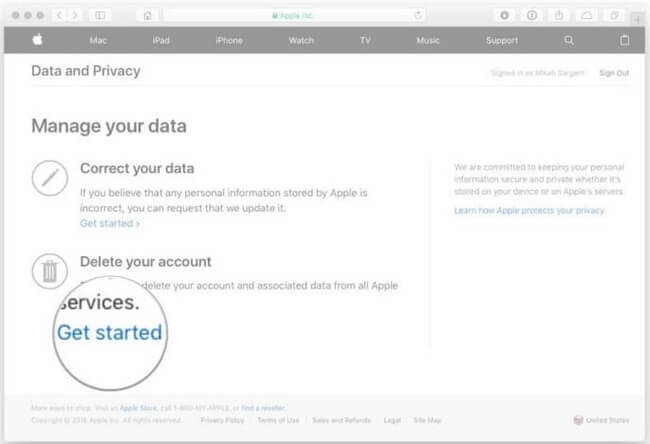The width and height of the screenshot is (650, 444).
Task: Click the Safari address bar field
Action: coord(293,15)
